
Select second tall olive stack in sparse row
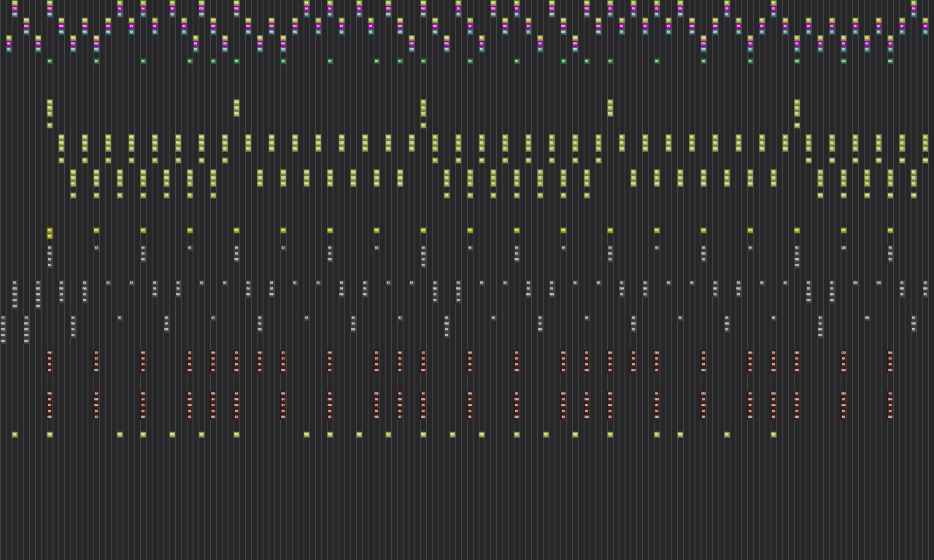(236, 108)
